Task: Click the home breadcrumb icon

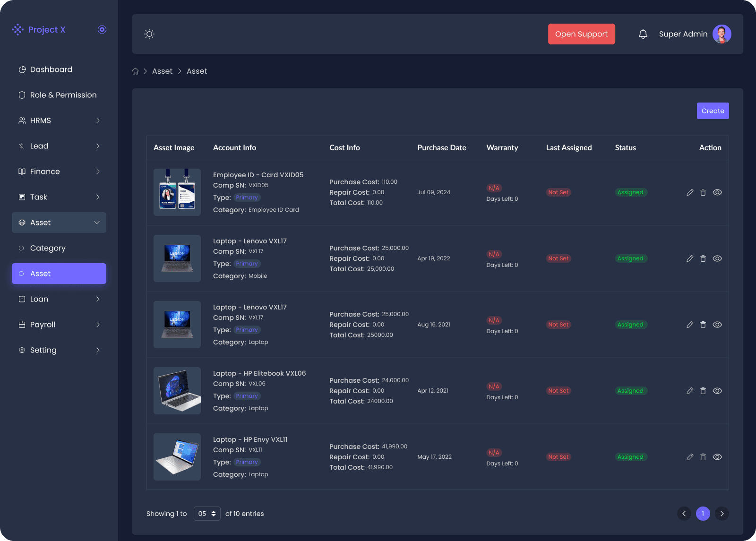Action: 136,71
